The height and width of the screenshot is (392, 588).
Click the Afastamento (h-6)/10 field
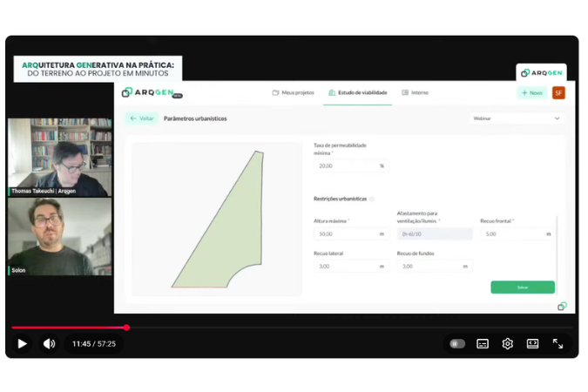click(x=435, y=234)
